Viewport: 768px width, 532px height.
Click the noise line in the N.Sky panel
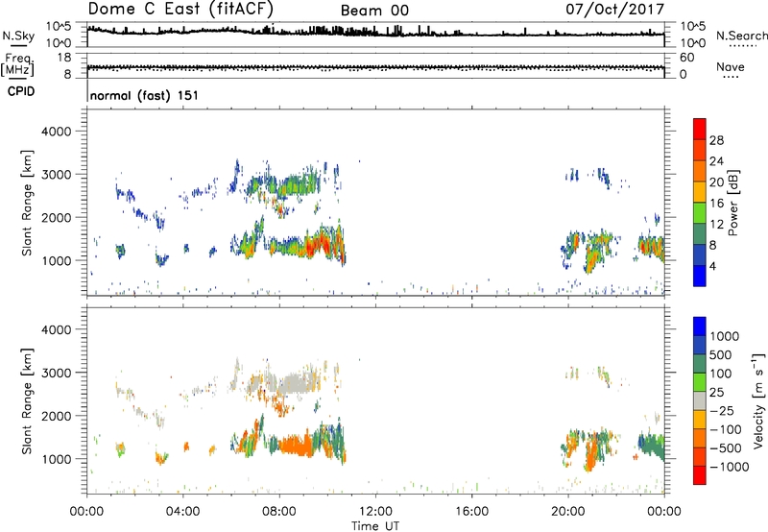click(375, 34)
